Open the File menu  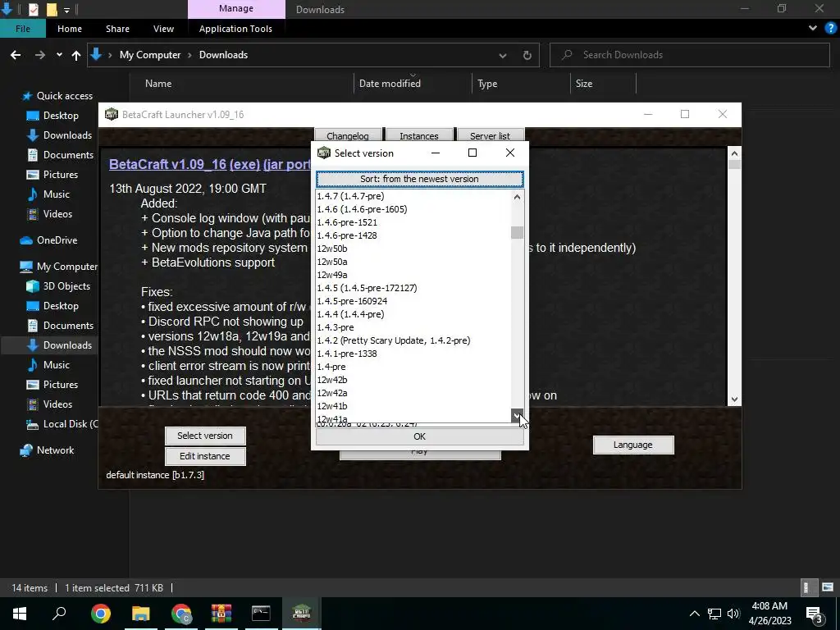22,29
